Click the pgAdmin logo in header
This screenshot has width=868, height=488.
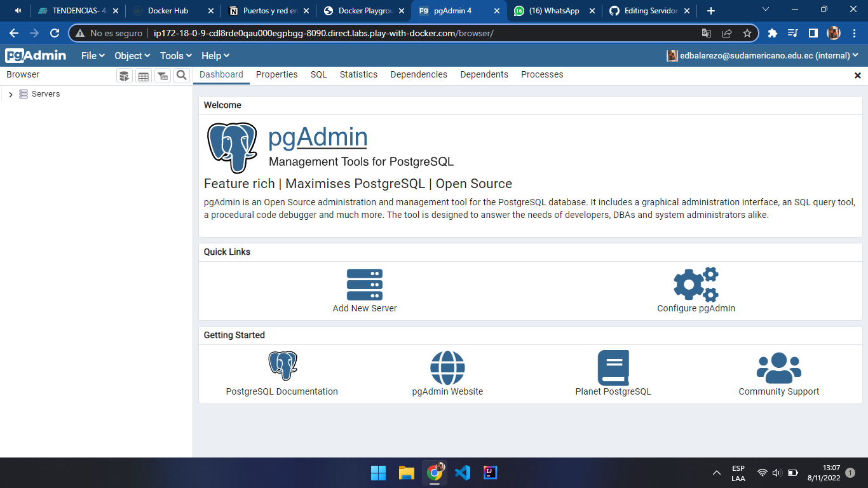(x=36, y=55)
